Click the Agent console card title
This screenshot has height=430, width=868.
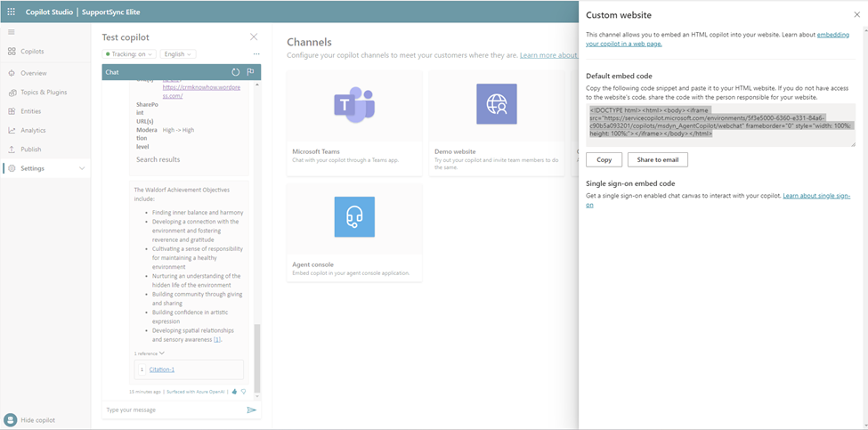pos(312,264)
